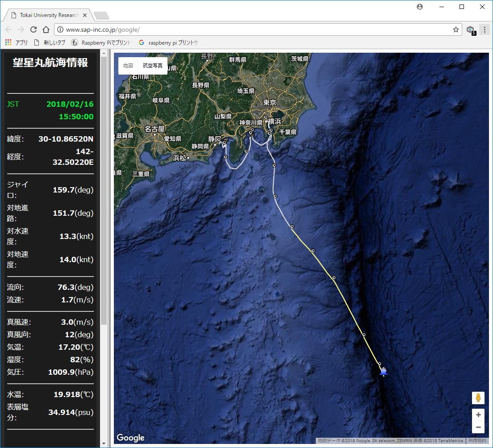The height and width of the screenshot is (448, 493).
Task: Click sidebar scrollbar up arrow
Action: pyautogui.click(x=104, y=54)
